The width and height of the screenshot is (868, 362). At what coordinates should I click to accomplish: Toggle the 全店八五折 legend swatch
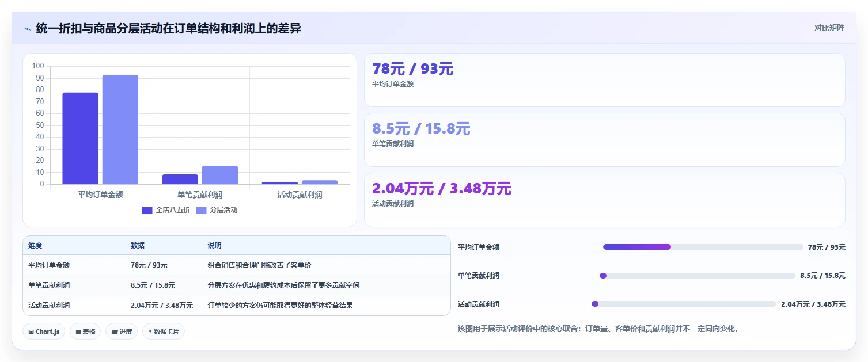click(x=147, y=211)
